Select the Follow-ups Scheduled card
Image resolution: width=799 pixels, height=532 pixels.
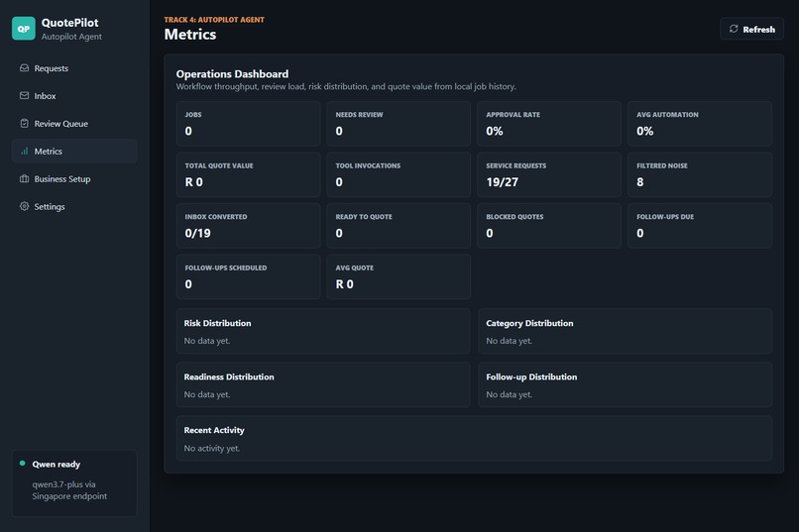click(248, 276)
